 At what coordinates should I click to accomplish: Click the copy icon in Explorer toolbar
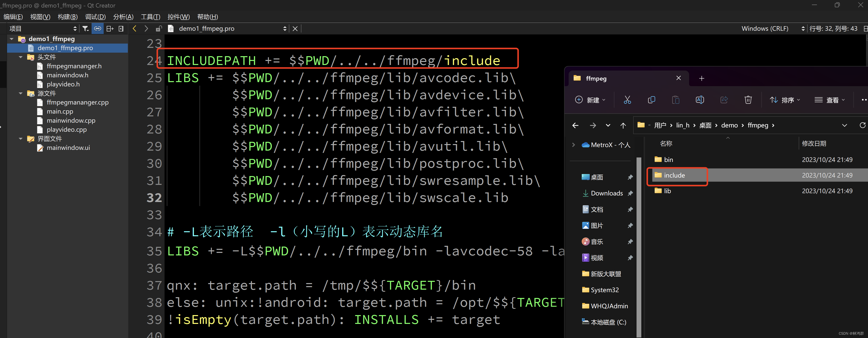[651, 100]
